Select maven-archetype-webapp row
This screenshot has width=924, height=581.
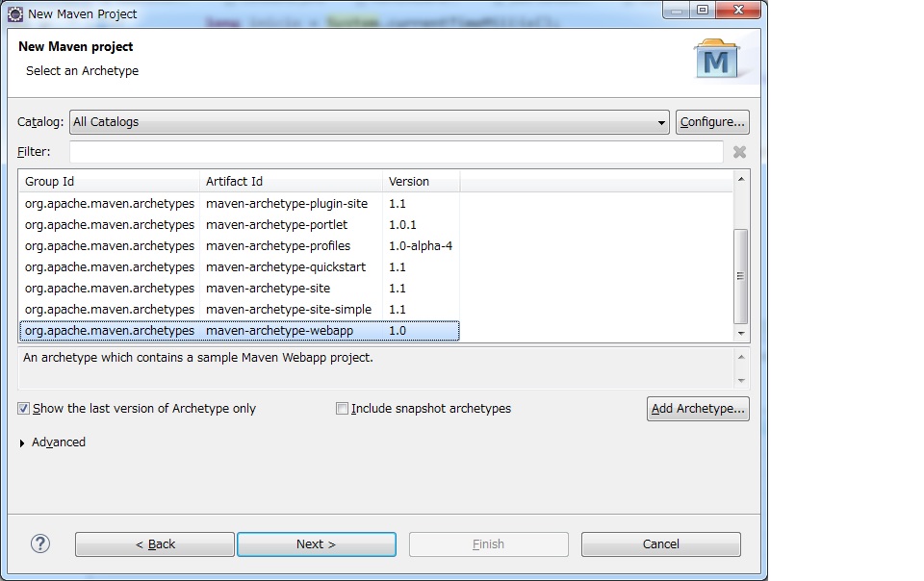point(240,331)
